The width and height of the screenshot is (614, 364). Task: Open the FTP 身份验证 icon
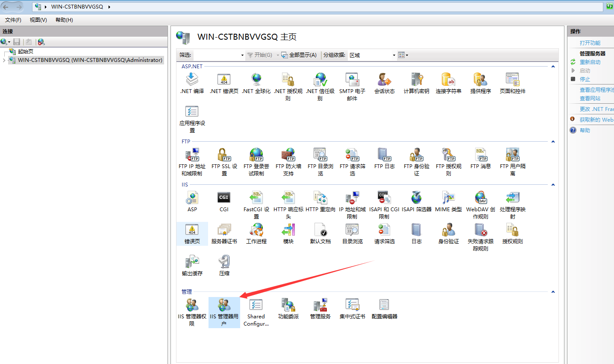click(x=417, y=162)
